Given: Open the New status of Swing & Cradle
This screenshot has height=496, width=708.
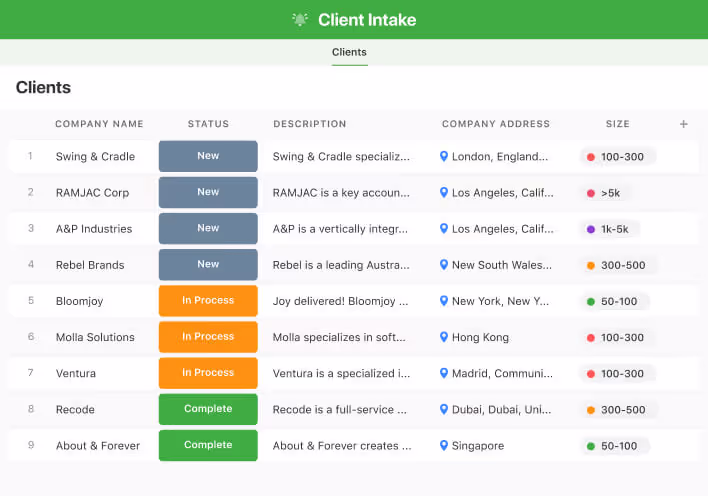Looking at the screenshot, I should (208, 156).
